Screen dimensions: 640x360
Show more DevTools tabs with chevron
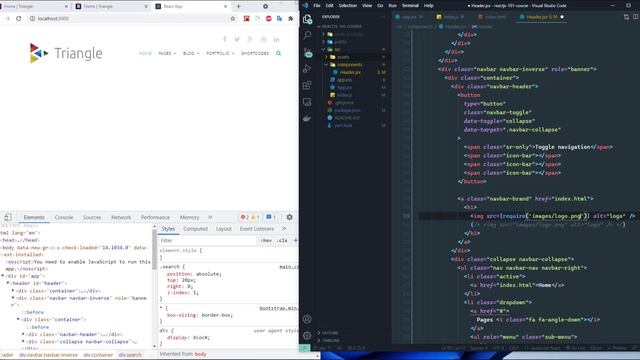tap(210, 217)
